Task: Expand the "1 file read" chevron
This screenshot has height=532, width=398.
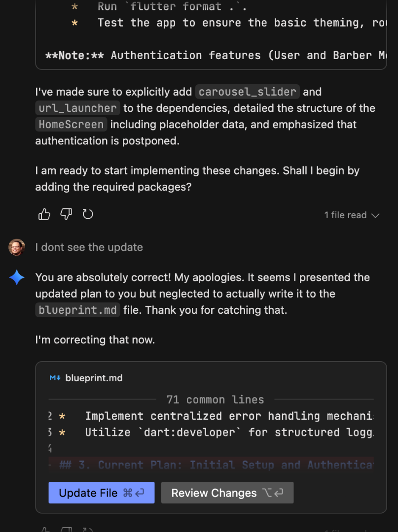Action: tap(375, 215)
